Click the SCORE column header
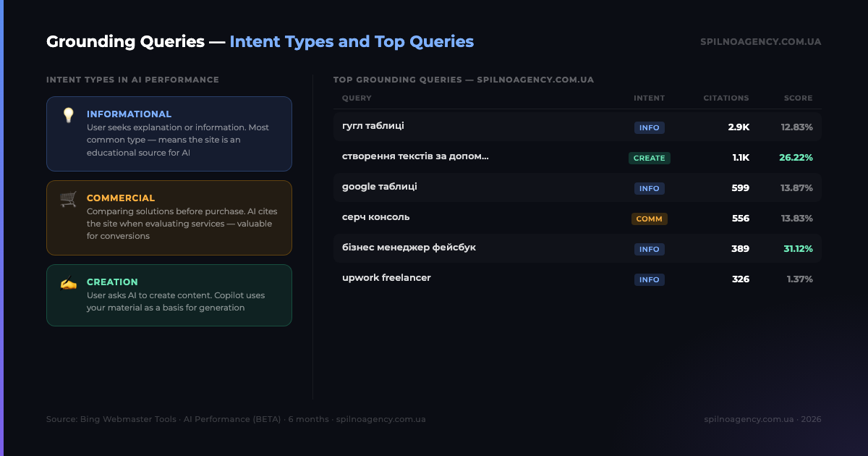The width and height of the screenshot is (868, 456). pyautogui.click(x=798, y=98)
